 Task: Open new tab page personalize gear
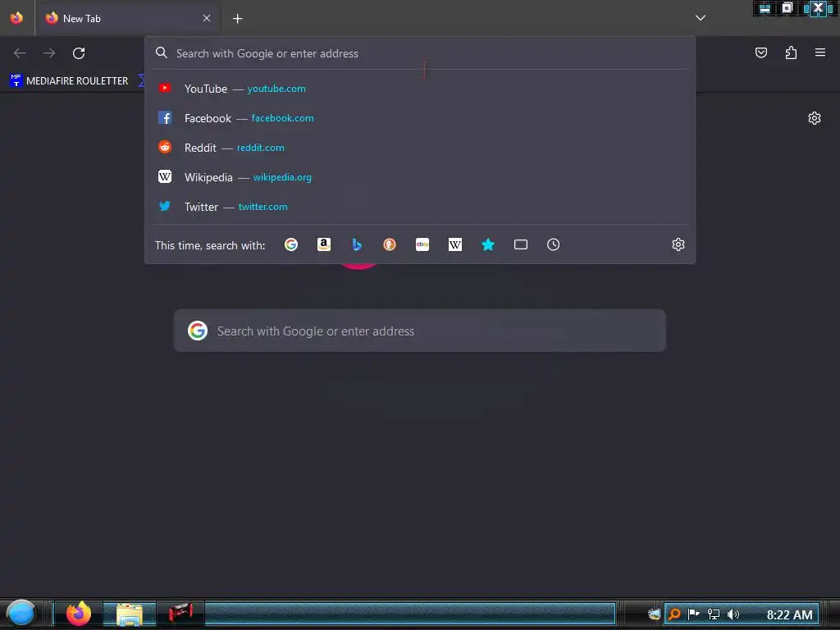tap(815, 118)
